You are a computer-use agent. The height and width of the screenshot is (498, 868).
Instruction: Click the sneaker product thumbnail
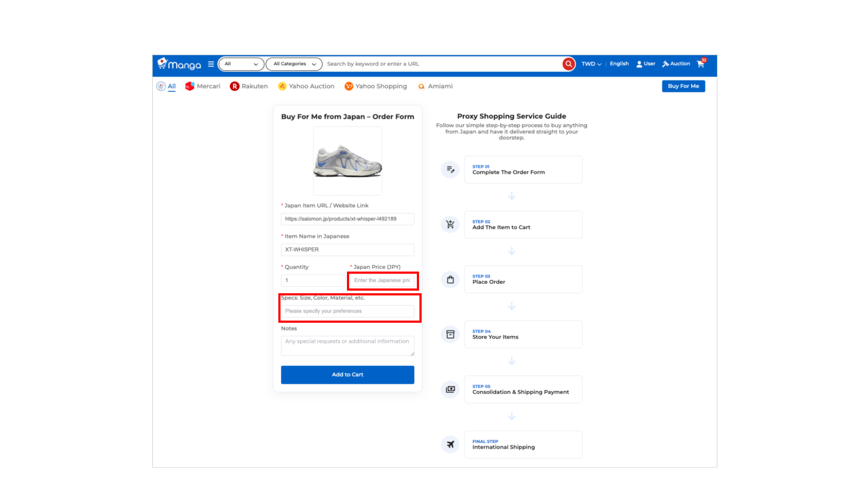point(347,161)
